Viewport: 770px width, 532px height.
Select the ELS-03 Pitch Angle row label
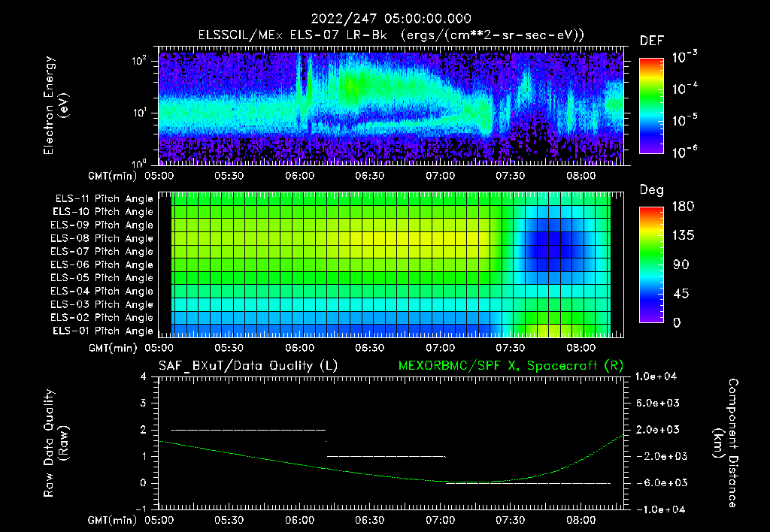102,304
